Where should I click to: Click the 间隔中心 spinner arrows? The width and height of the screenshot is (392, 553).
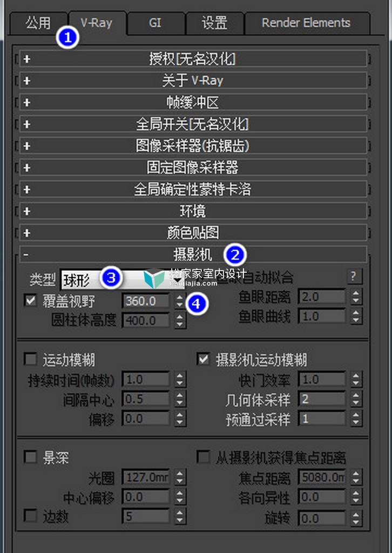click(x=180, y=399)
